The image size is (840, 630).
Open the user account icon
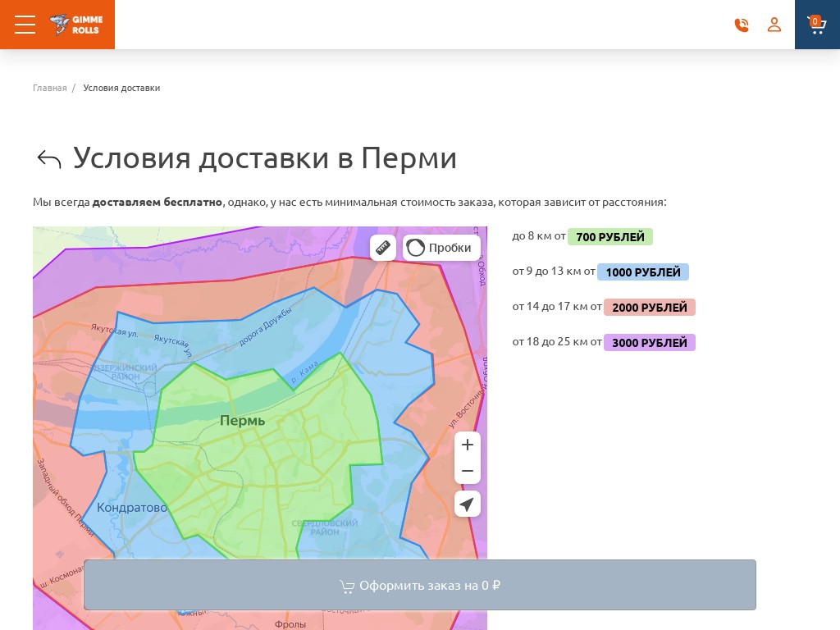click(774, 25)
